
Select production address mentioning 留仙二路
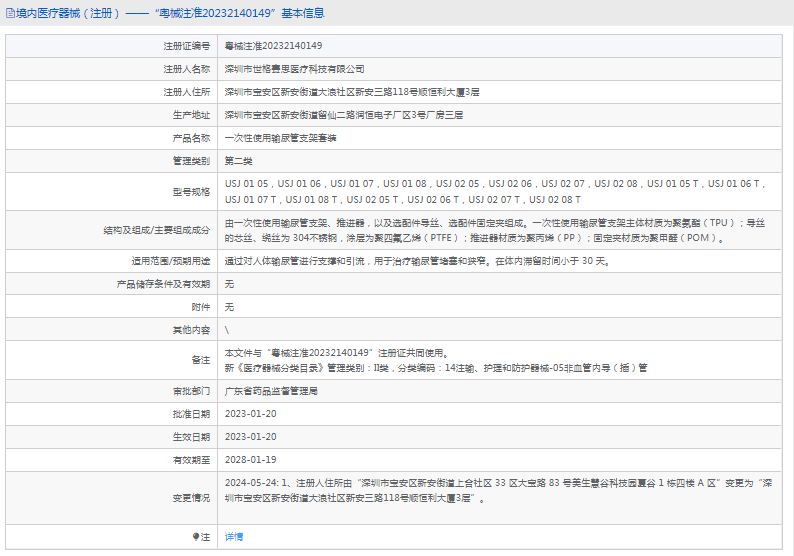coord(344,115)
